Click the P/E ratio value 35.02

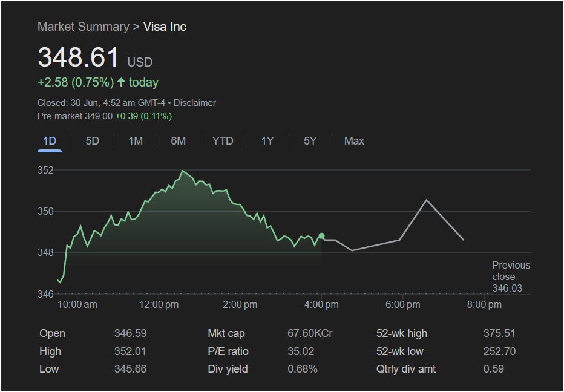[301, 351]
